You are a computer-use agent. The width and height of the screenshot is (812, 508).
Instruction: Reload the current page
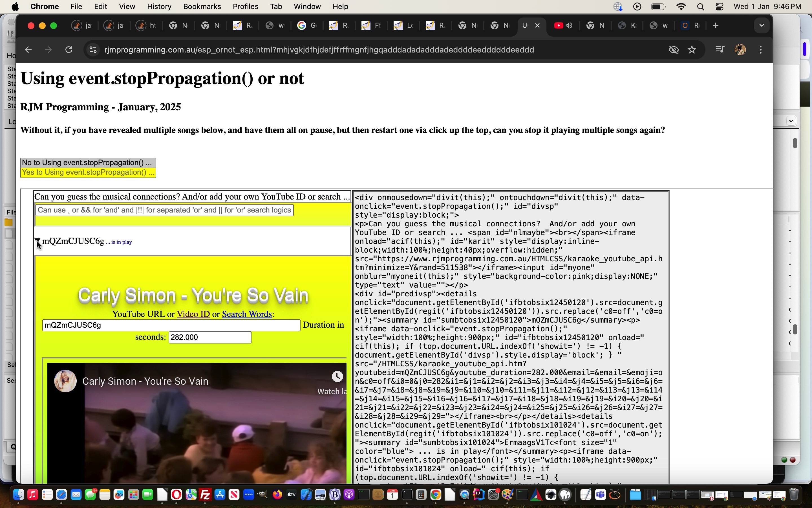69,50
